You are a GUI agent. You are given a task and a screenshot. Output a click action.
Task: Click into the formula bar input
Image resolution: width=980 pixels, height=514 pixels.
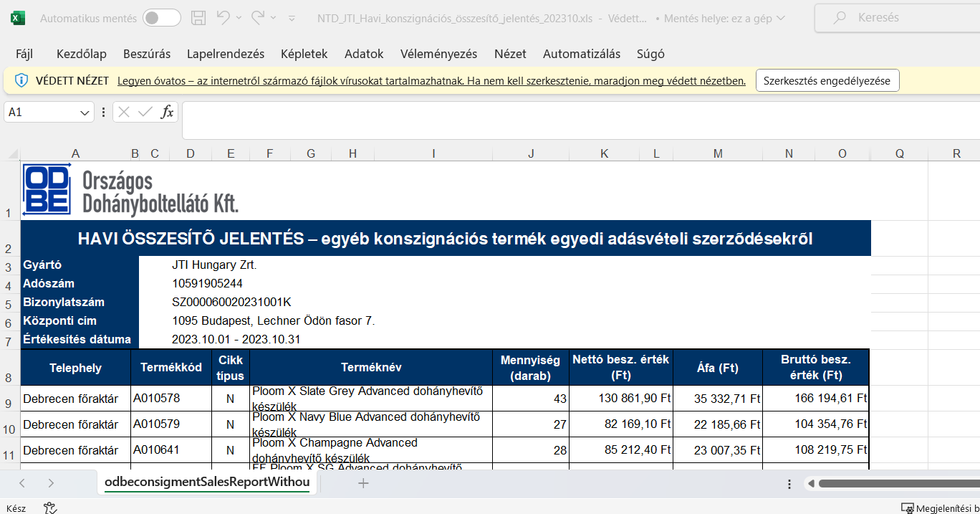tap(581, 120)
